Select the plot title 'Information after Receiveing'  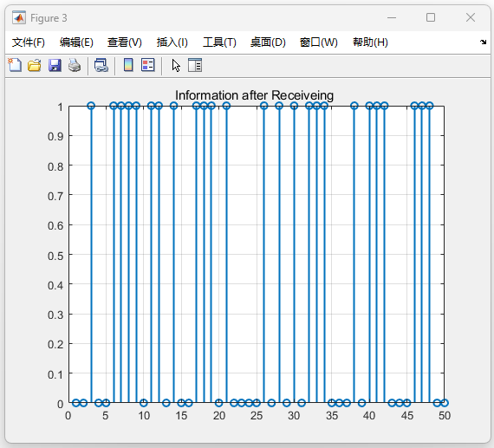[x=254, y=95]
